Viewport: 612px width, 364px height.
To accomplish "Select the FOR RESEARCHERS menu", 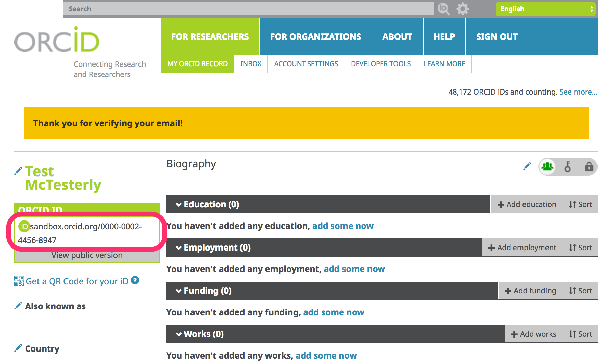I will click(210, 36).
